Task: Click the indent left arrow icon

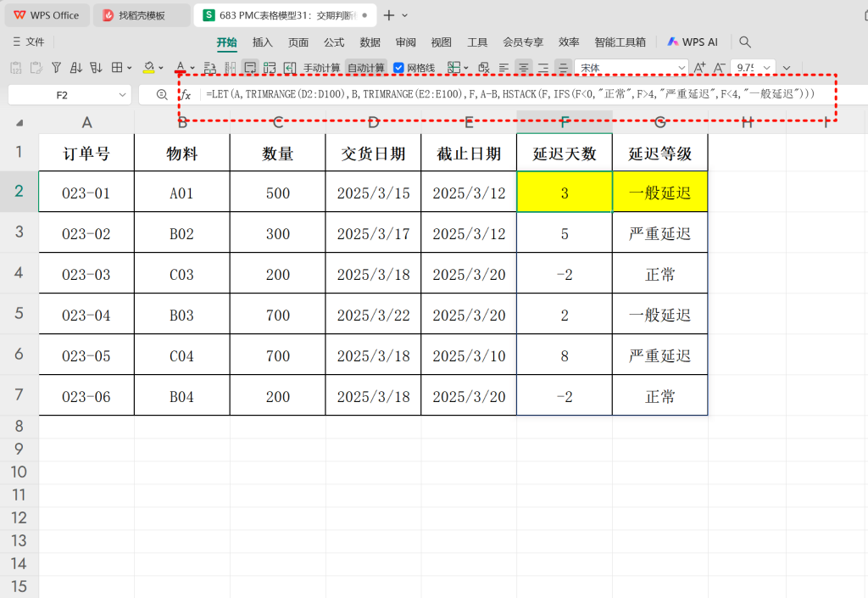Action: (x=290, y=68)
